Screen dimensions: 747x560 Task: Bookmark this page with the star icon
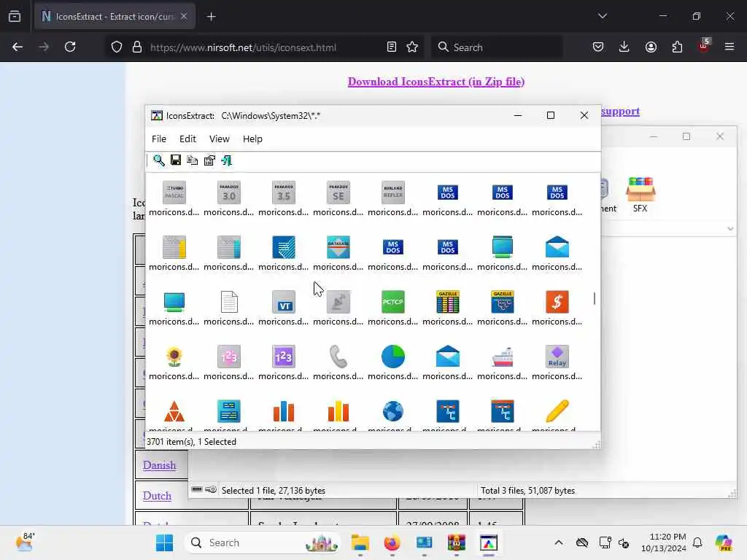(412, 47)
